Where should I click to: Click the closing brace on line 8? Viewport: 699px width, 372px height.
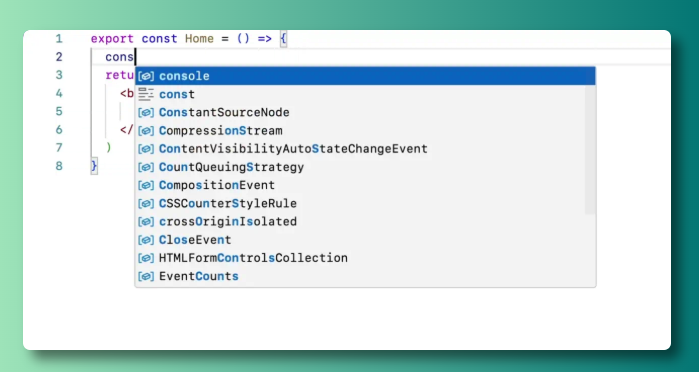click(x=94, y=166)
